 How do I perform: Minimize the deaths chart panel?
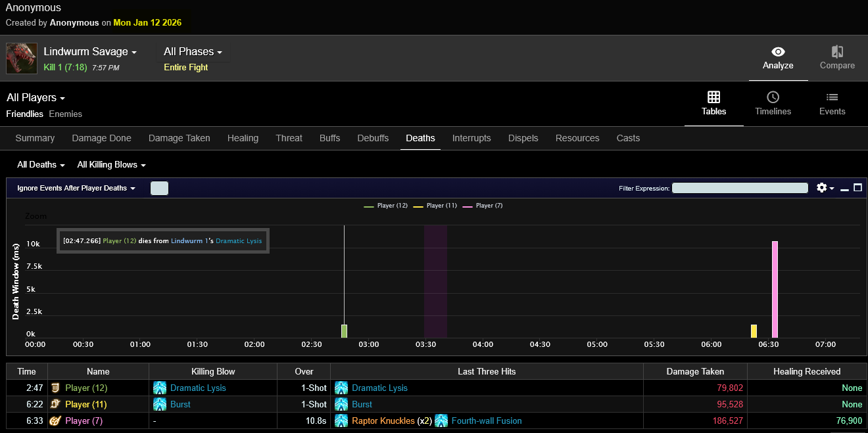(844, 189)
